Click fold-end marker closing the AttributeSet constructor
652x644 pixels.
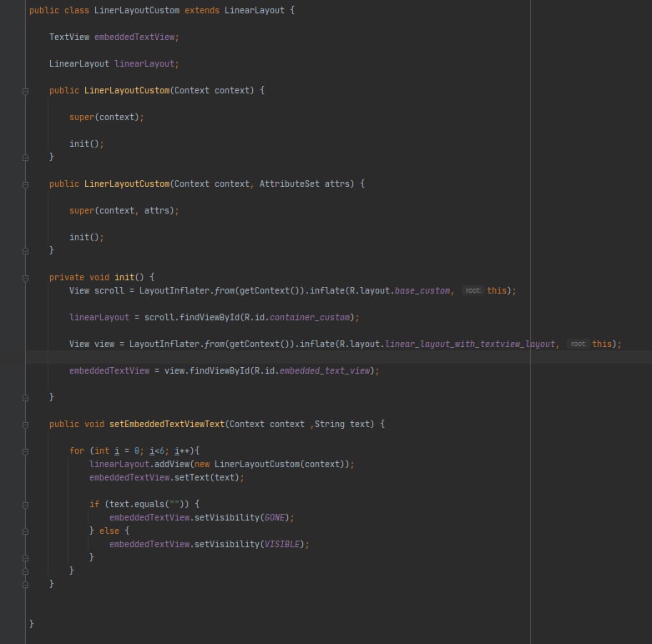tap(25, 251)
